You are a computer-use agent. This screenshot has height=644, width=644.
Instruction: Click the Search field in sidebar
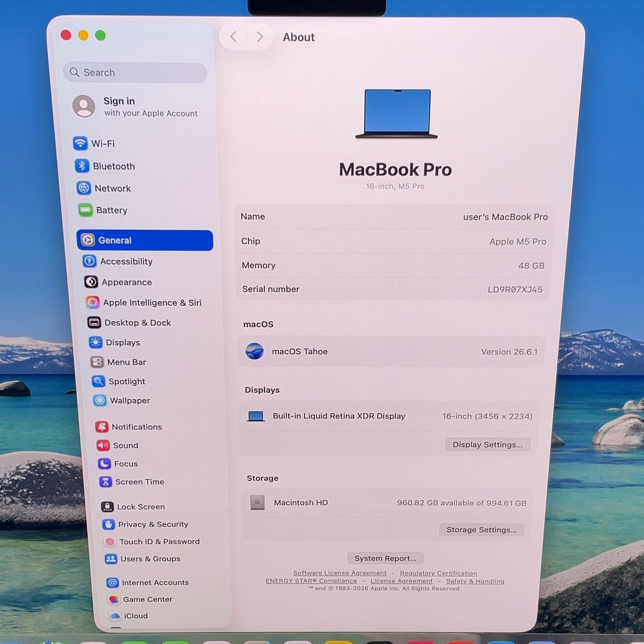pos(135,73)
